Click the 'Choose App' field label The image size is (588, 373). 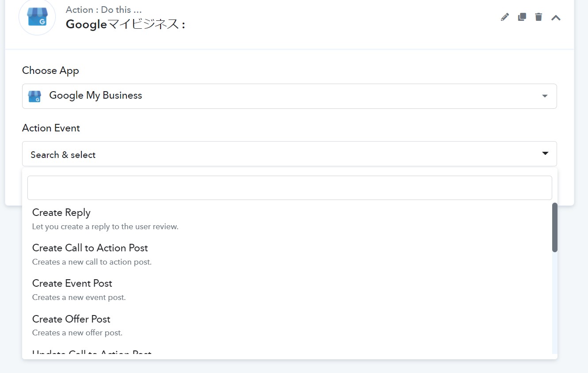[50, 71]
